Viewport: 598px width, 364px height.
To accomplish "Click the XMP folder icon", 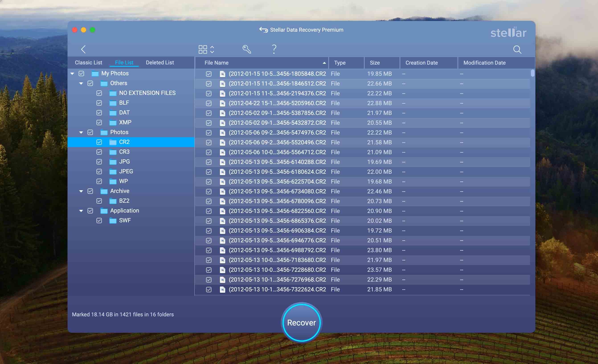I will pyautogui.click(x=113, y=123).
